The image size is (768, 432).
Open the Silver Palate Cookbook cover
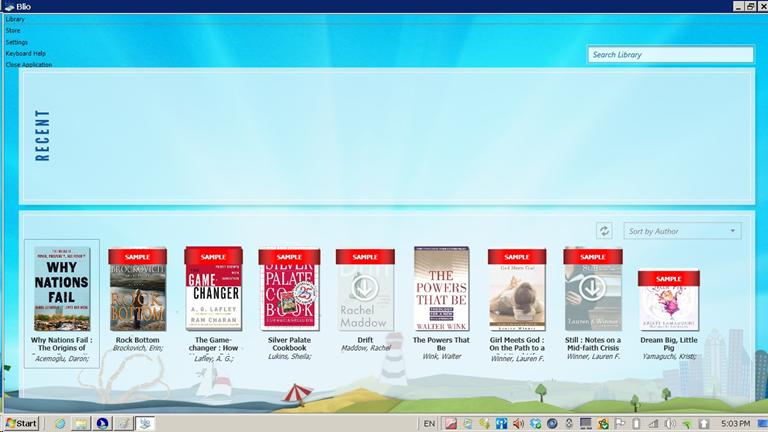(x=289, y=289)
